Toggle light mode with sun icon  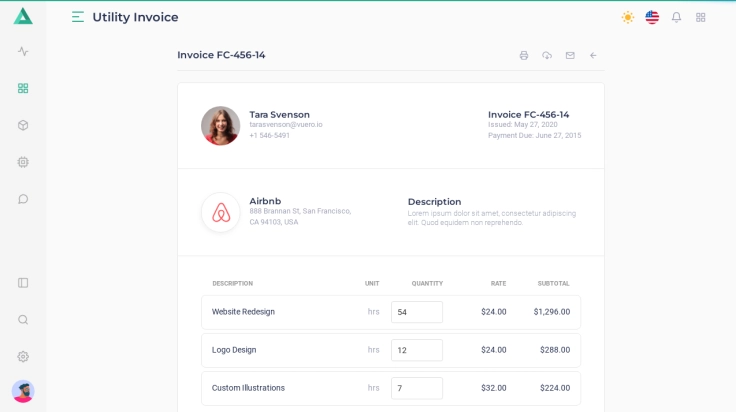click(628, 17)
